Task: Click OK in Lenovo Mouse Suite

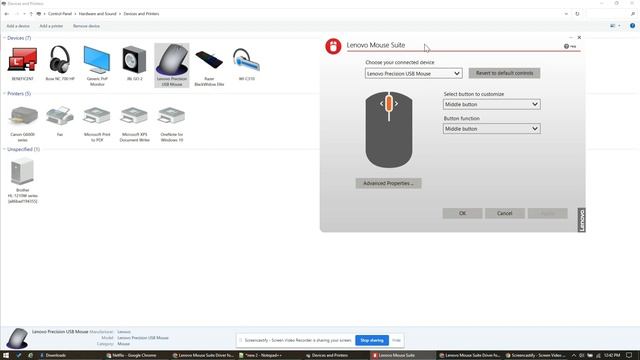Action: [462, 213]
